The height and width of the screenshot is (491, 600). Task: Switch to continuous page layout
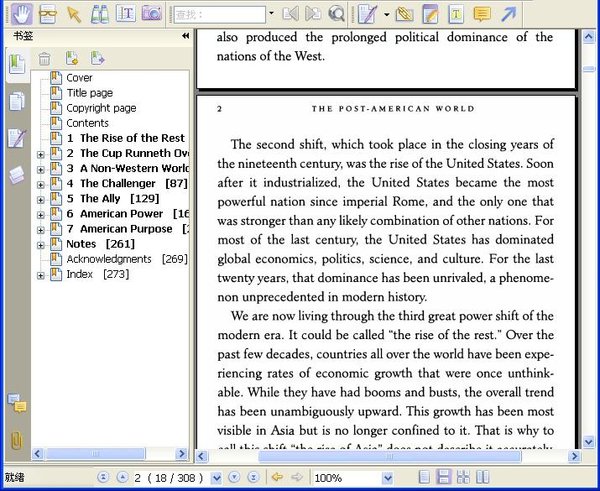(x=443, y=477)
